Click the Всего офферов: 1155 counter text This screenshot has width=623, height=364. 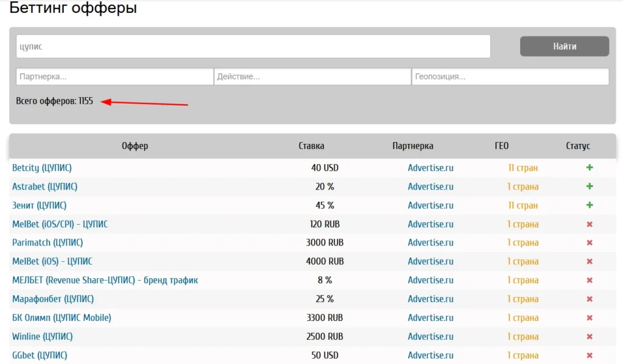[x=54, y=101]
